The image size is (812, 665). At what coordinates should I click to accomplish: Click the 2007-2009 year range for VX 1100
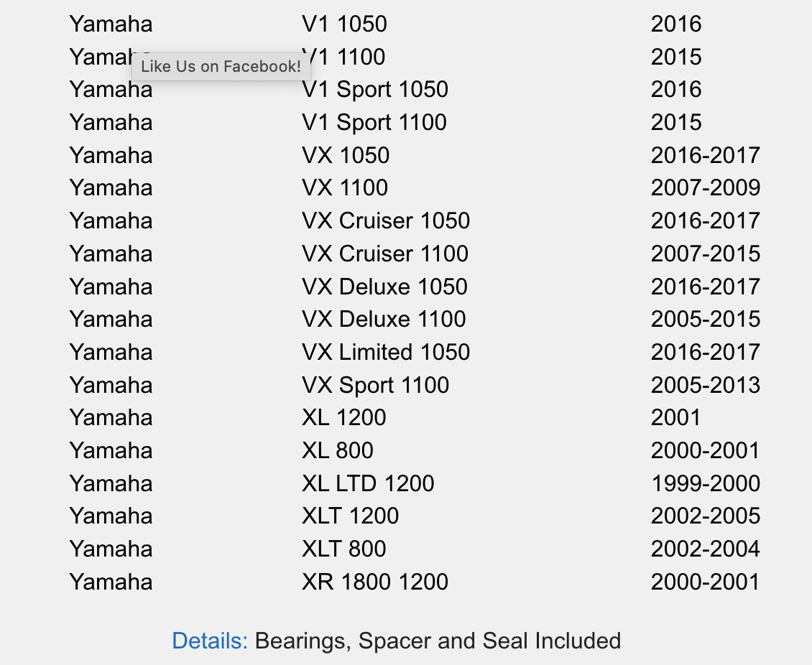pos(706,187)
